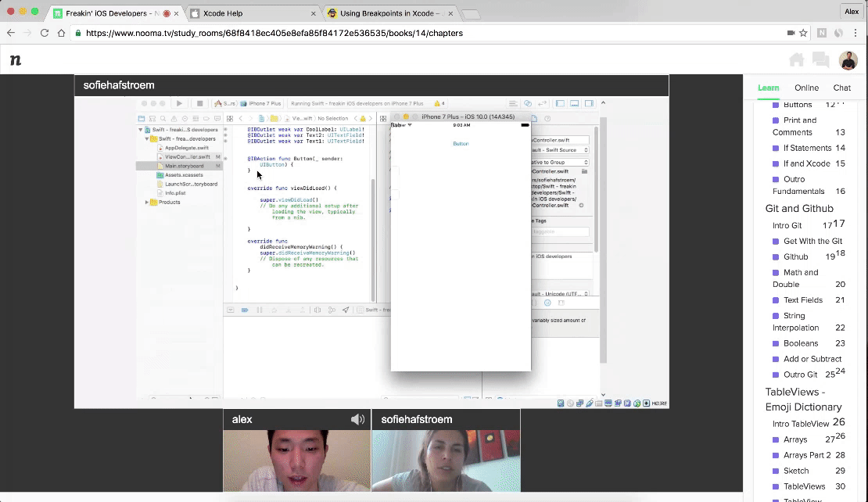Viewport: 868px width, 502px height.
Task: Open the Xcode assistant editor icon
Action: pyautogui.click(x=528, y=103)
